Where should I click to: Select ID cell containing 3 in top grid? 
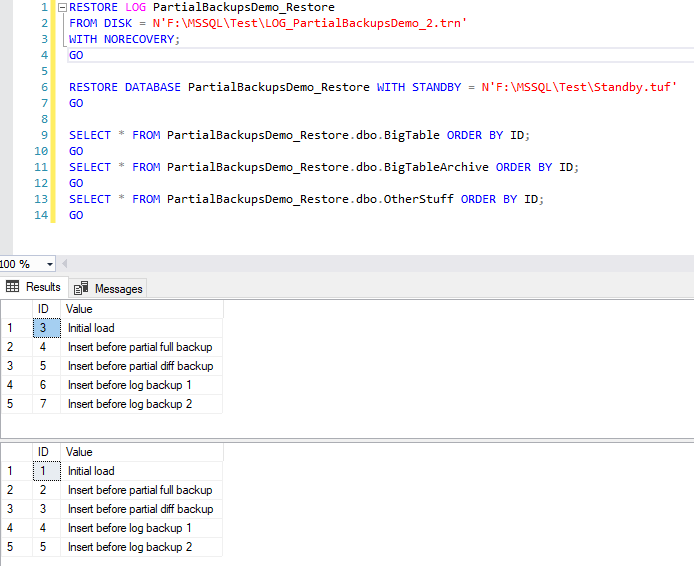pos(45,328)
